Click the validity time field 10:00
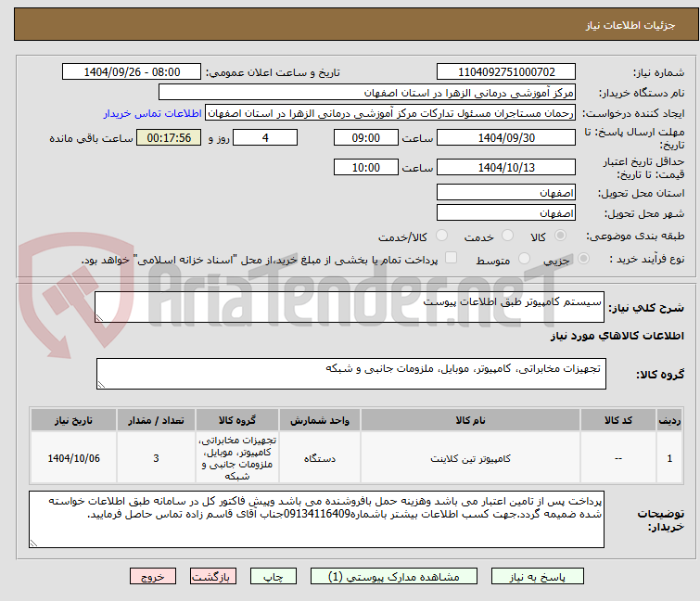This screenshot has height=601, width=700. pos(366,168)
